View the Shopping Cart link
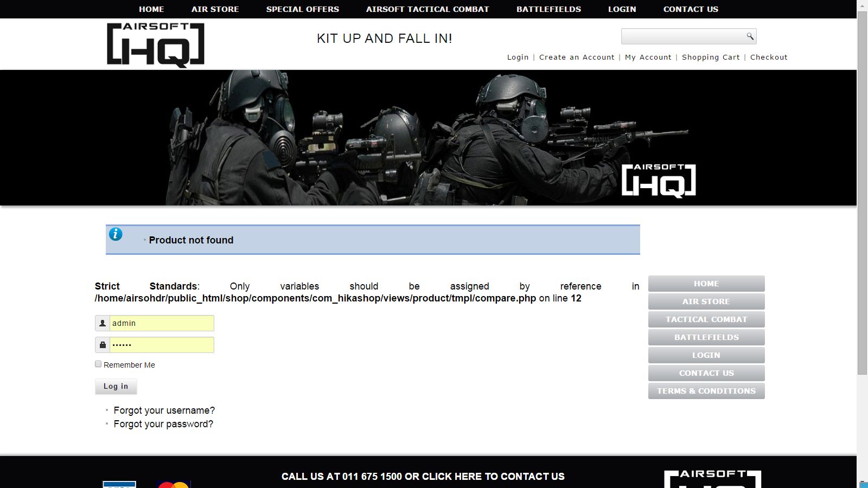This screenshot has width=868, height=488. pyautogui.click(x=711, y=57)
